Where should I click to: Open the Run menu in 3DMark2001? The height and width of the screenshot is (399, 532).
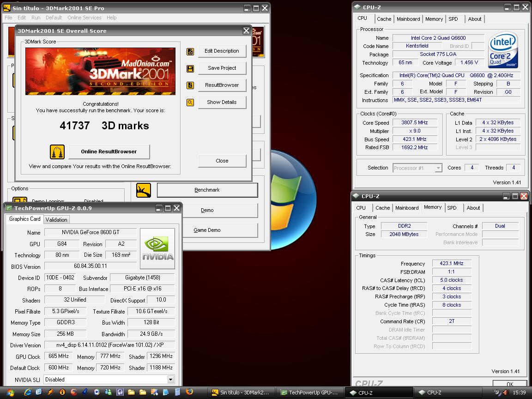coord(36,18)
